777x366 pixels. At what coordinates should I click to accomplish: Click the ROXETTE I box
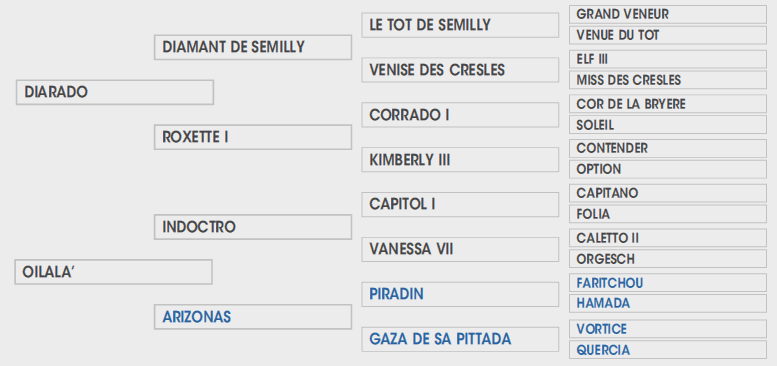tap(253, 137)
